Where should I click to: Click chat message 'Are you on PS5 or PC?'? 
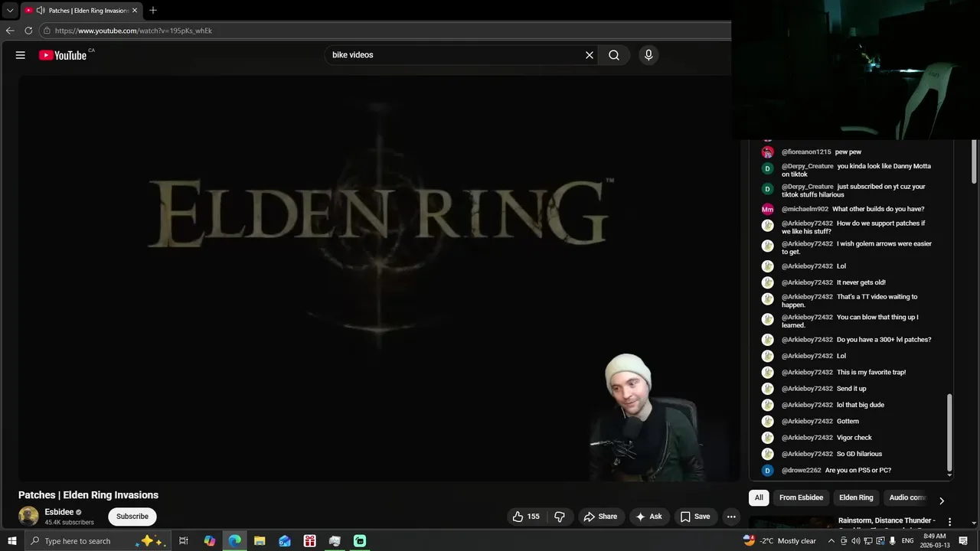[x=858, y=471]
